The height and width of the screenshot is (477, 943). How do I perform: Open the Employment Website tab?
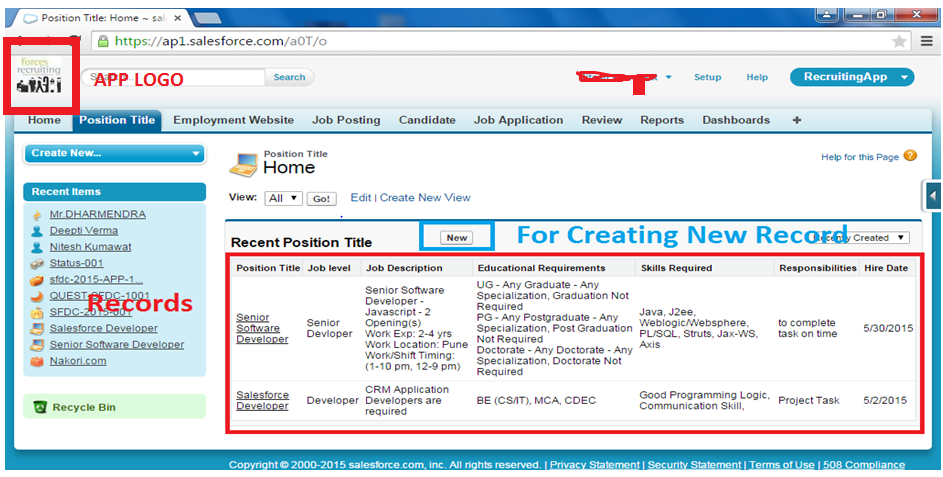pyautogui.click(x=233, y=120)
